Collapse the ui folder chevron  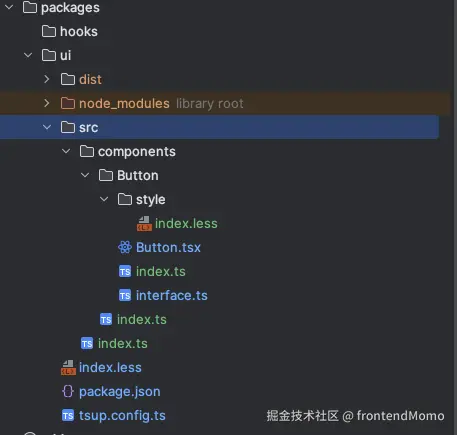click(28, 55)
